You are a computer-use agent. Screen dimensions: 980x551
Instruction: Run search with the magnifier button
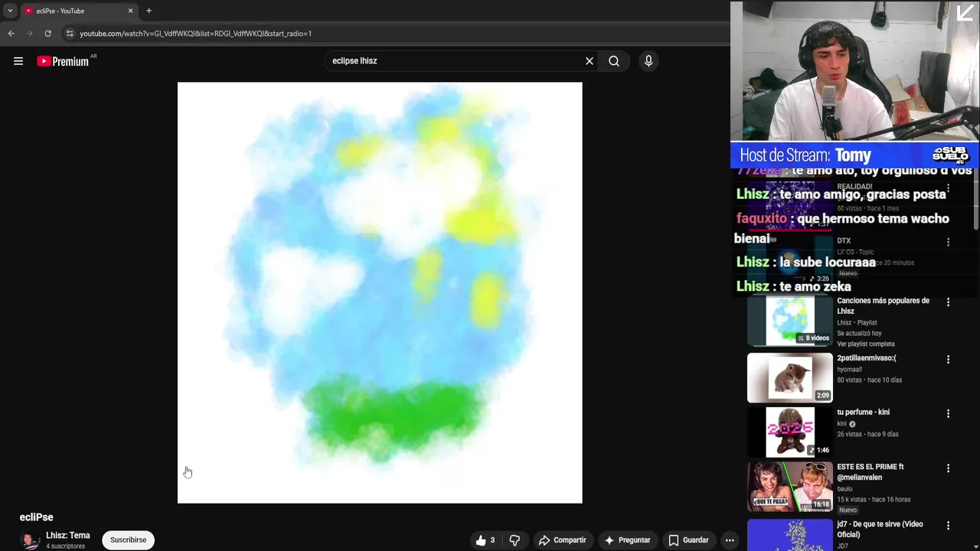(x=614, y=61)
